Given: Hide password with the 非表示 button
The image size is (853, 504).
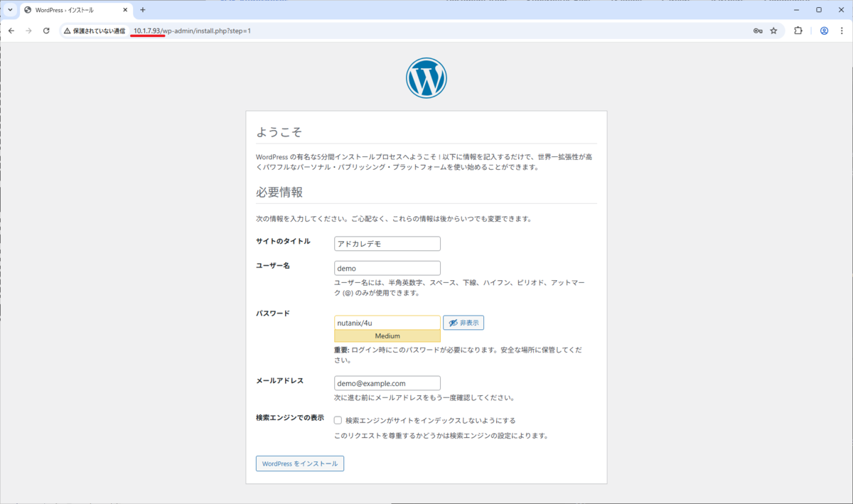Looking at the screenshot, I should [x=463, y=323].
